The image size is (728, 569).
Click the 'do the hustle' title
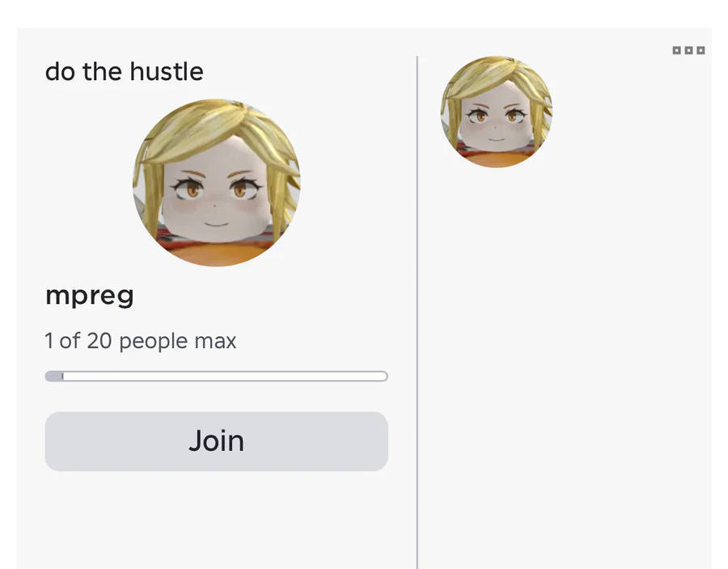pyautogui.click(x=124, y=71)
